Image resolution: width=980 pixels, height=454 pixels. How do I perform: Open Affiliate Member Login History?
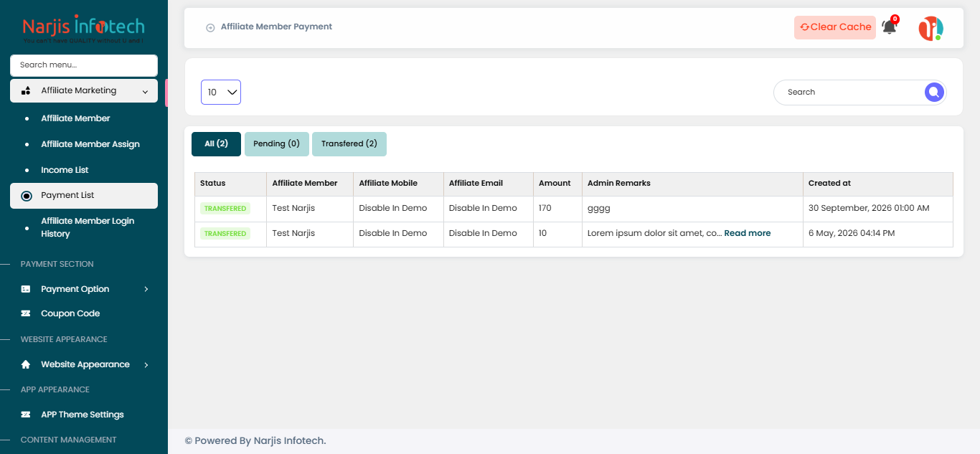pos(88,227)
